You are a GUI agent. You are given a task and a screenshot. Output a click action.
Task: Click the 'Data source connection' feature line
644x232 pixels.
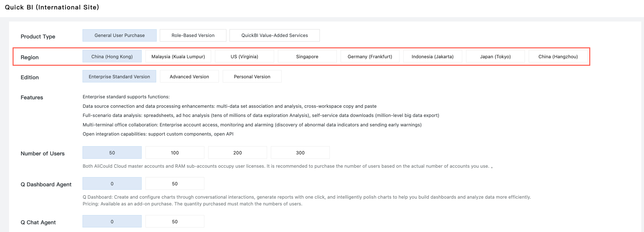230,106
